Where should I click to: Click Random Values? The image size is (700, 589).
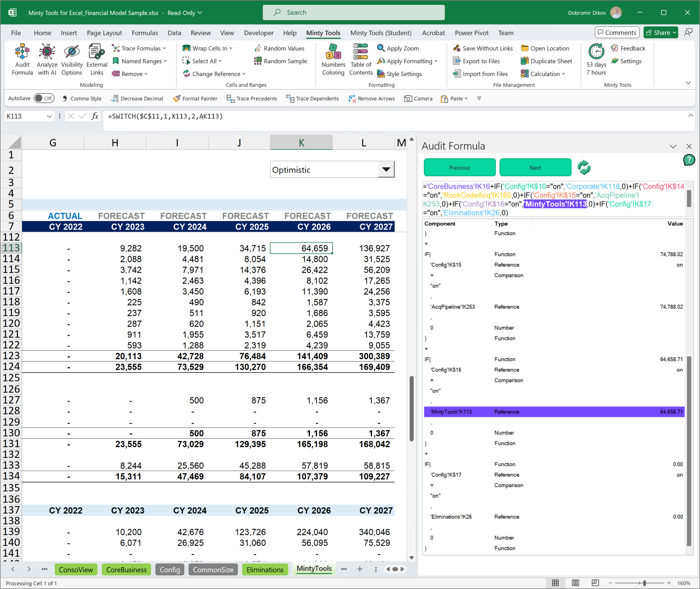click(279, 48)
